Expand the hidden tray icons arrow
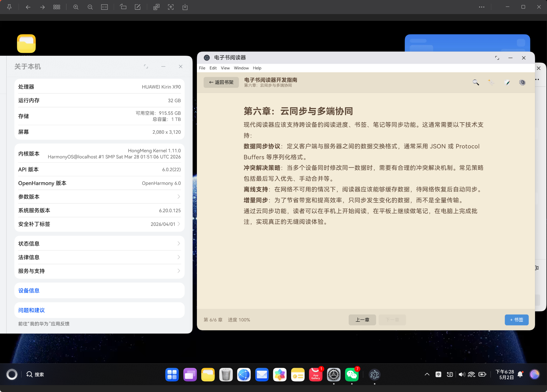 coord(427,374)
